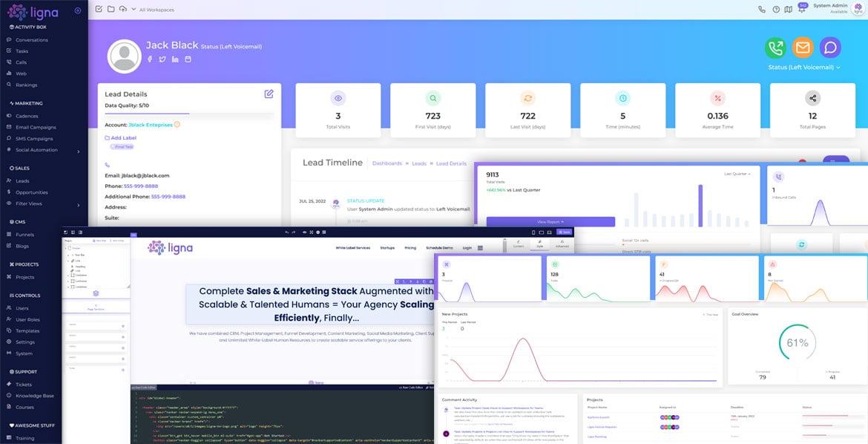The height and width of the screenshot is (444, 868).
Task: Click the View Report button
Action: point(550,222)
